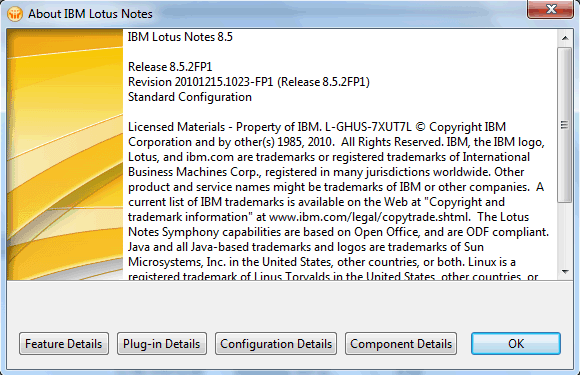Click the 'Release 8.5.2FP1' line
The height and width of the screenshot is (375, 580).
(170, 67)
